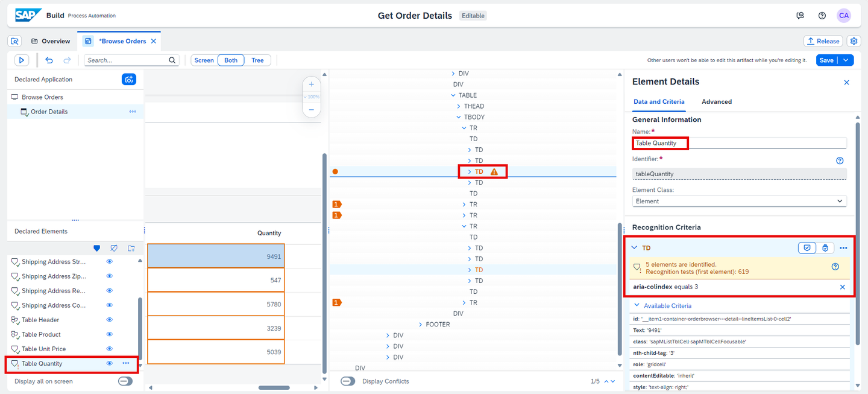This screenshot has width=868, height=394.
Task: Toggle visibility of Shipping Address Re element
Action: 110,291
